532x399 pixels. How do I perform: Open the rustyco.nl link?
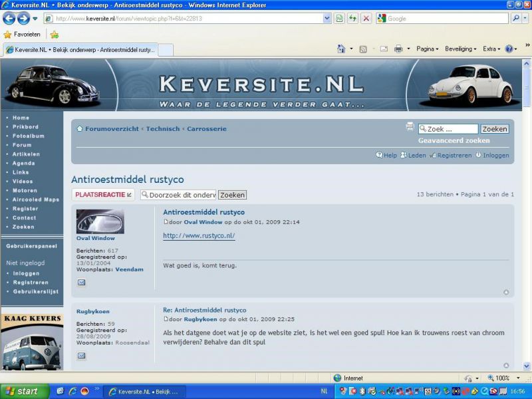[x=199, y=235]
